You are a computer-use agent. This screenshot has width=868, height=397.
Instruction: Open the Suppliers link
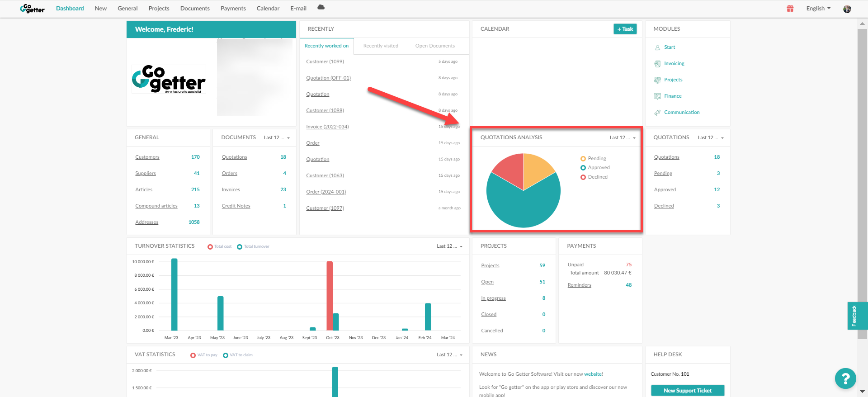coord(146,174)
